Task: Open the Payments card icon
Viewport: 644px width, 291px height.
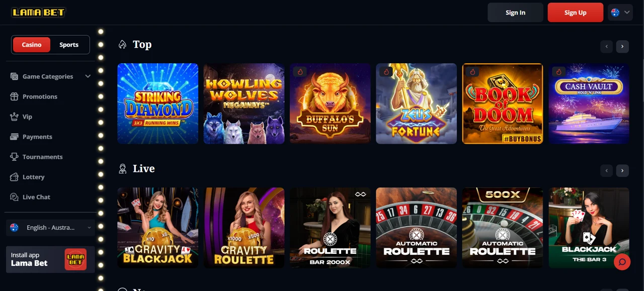Action: click(x=14, y=137)
